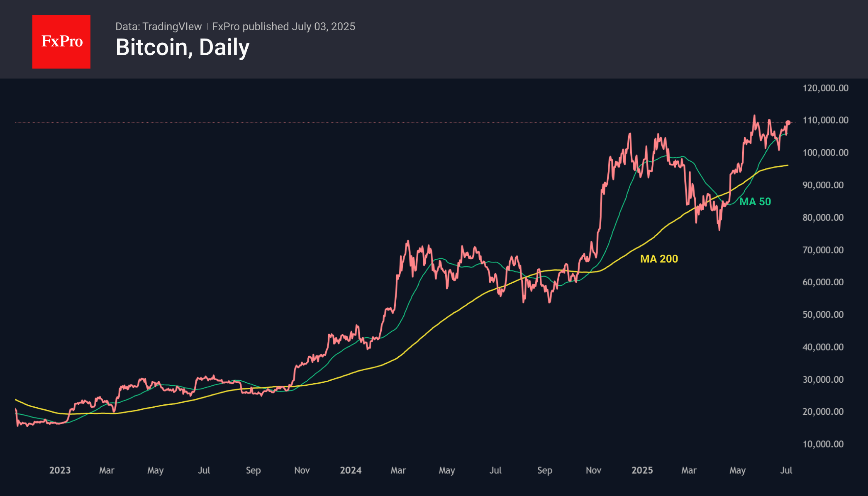Click the 70,000.00 price axis label
The height and width of the screenshot is (496, 868).
(823, 250)
